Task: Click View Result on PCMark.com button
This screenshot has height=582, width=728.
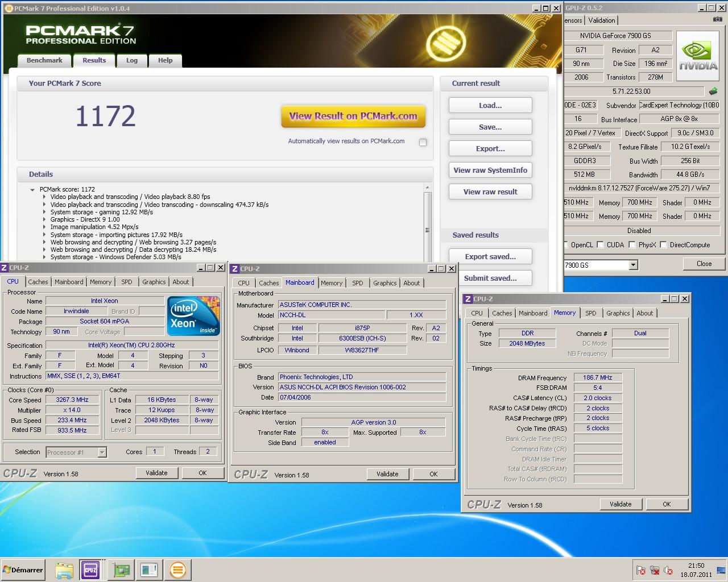Action: pos(353,116)
